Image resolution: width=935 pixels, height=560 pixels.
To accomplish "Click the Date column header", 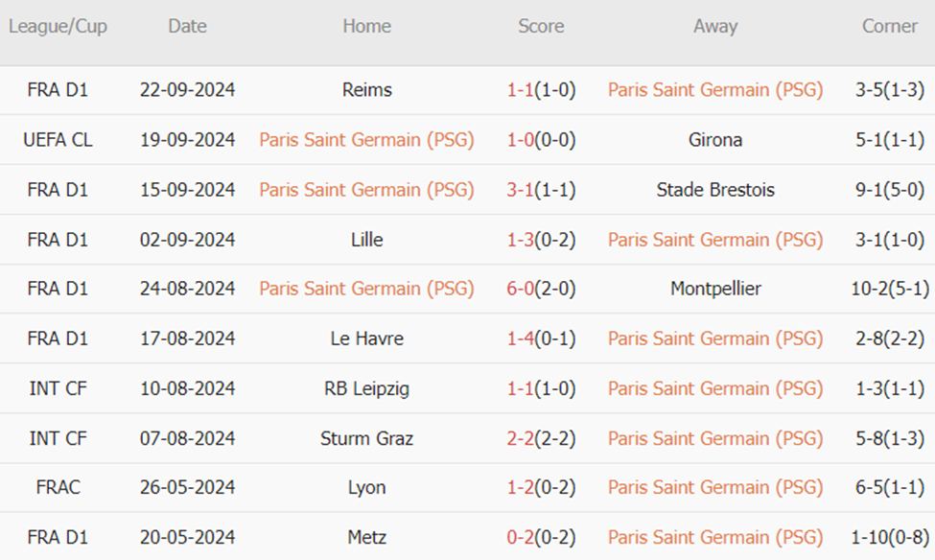I will (187, 27).
